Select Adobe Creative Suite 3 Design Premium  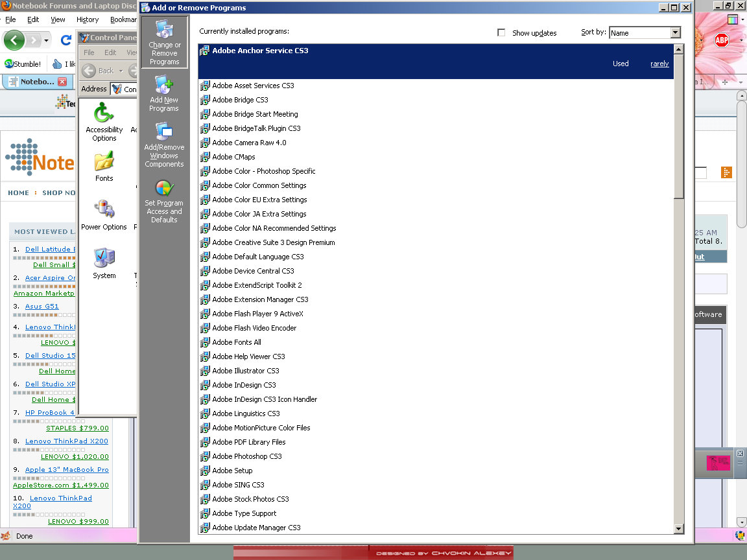pos(274,243)
